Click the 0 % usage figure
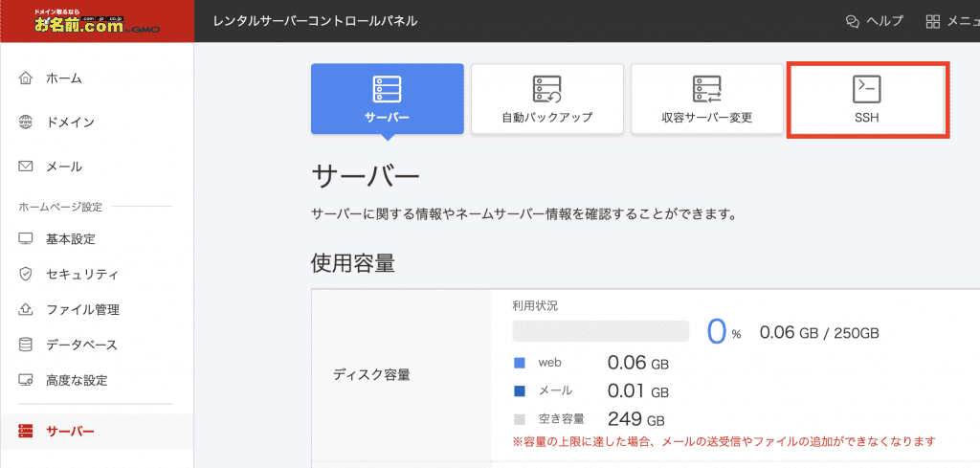Viewport: 980px width, 468px height. [x=724, y=332]
